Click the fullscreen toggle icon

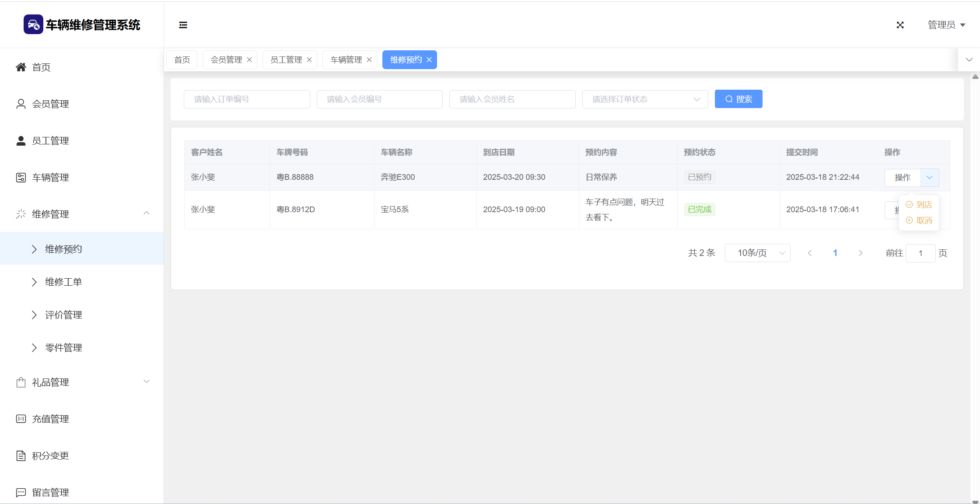900,25
